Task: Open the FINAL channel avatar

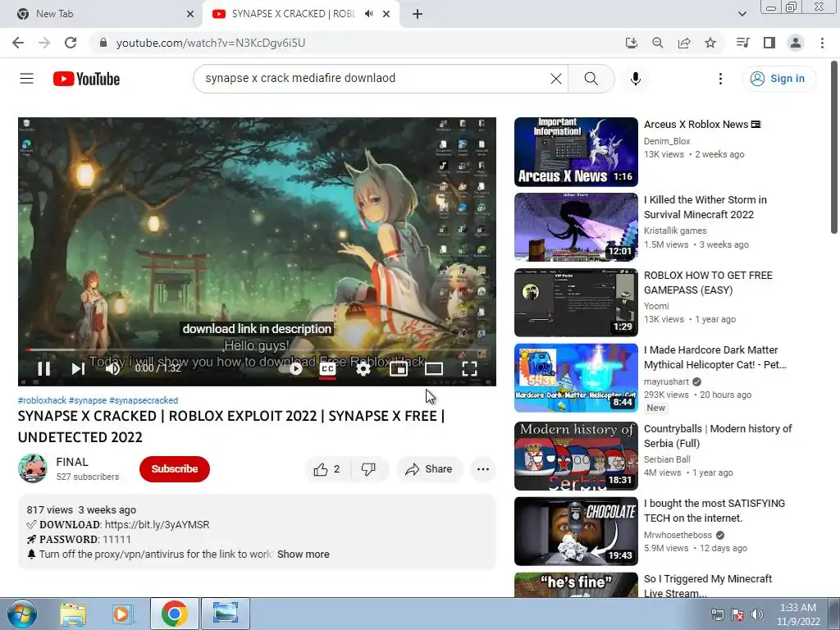Action: point(33,468)
